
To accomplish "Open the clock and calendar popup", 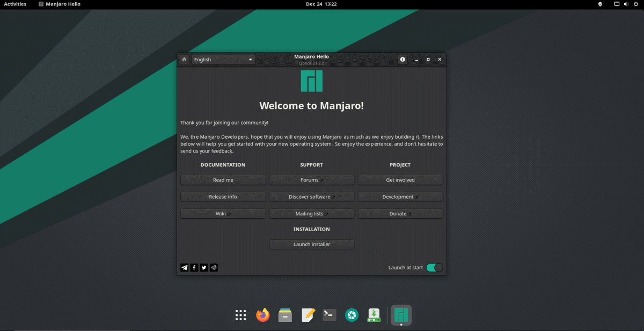I will click(321, 4).
